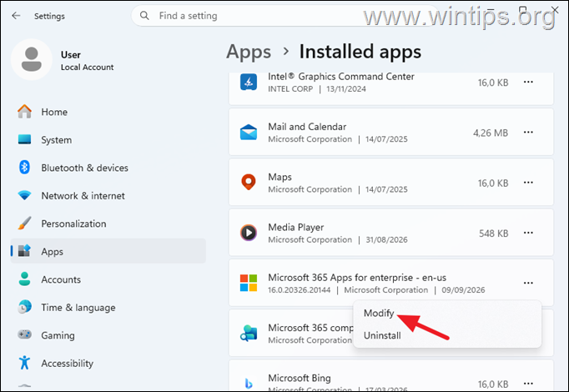Select the Mail and Calendar app name
Screen dimensions: 569x392
coord(307,127)
